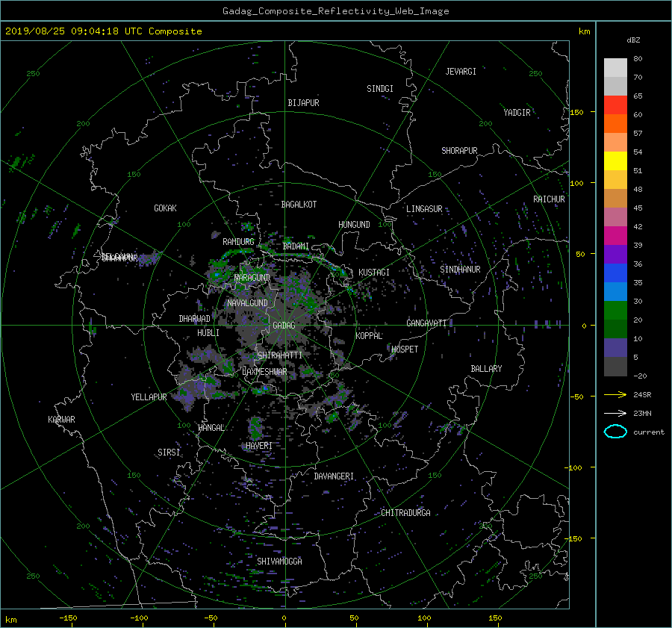Image resolution: width=672 pixels, height=628 pixels.
Task: Click the SINDHANUR city label
Action: point(460,270)
